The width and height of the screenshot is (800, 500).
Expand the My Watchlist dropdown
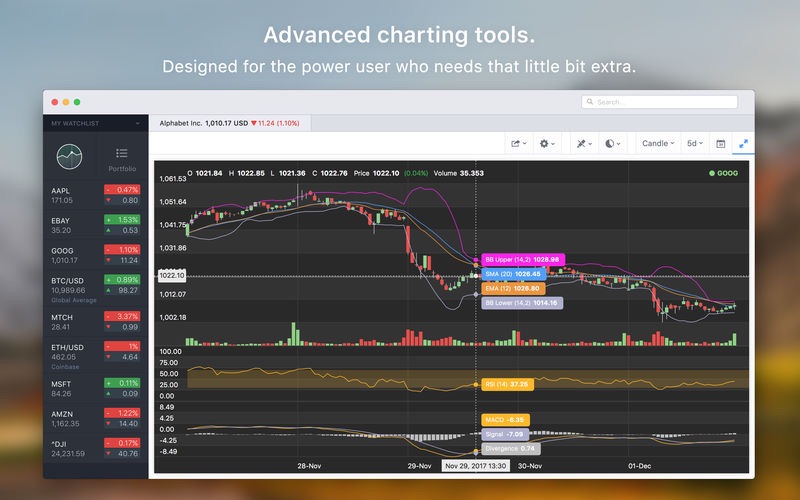tap(95, 123)
